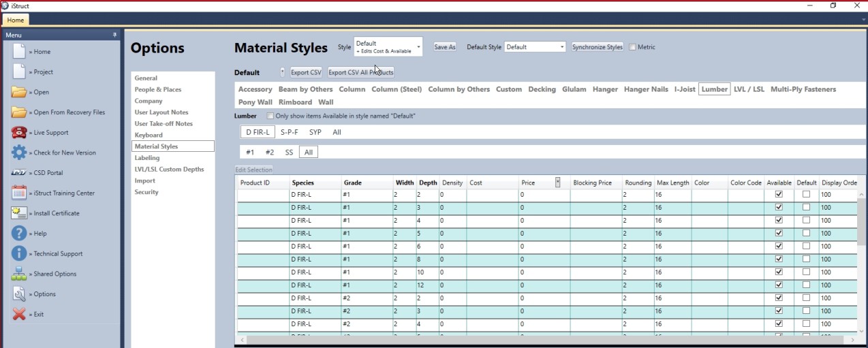This screenshot has width=868, height=348.
Task: Click the Check for New Version gear icon
Action: click(x=19, y=153)
